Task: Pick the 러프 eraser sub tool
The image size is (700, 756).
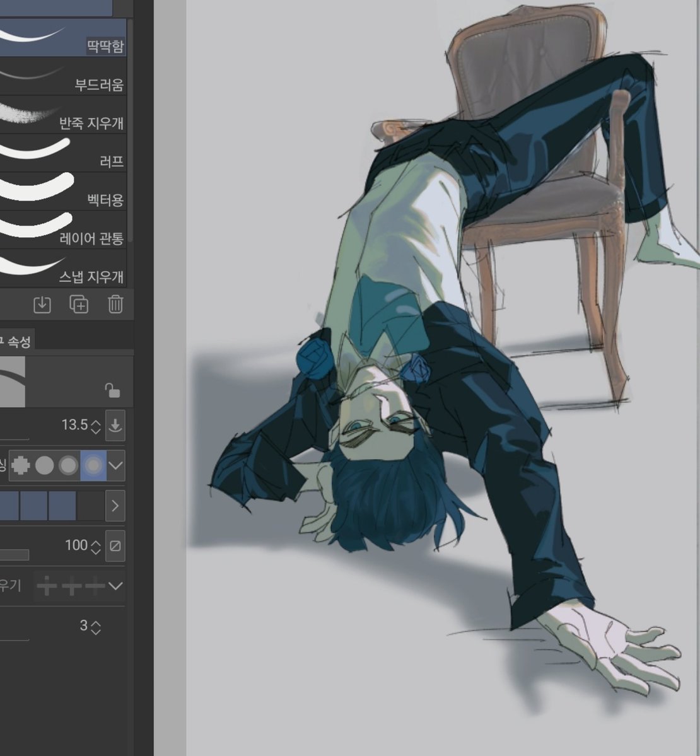Action: 62,153
